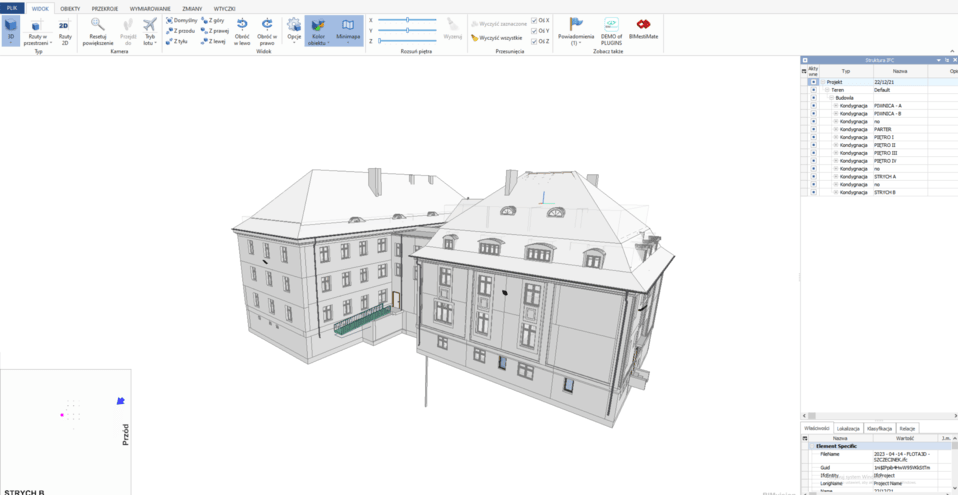Collapse the Budowla tree node
The width and height of the screenshot is (958, 495).
(830, 98)
